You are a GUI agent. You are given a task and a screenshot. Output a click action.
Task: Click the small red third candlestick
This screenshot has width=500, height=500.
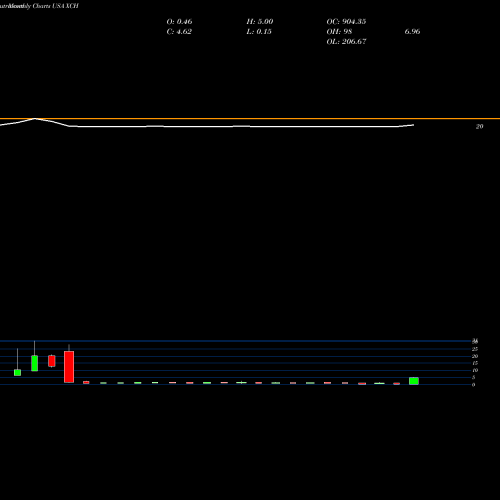(x=52, y=361)
